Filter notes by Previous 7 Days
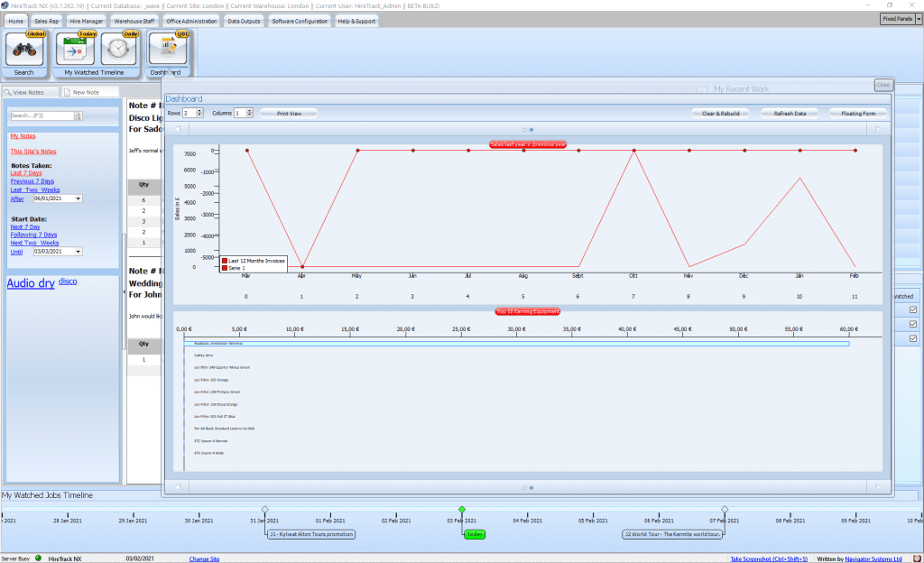This screenshot has height=563, width=924. tap(32, 181)
